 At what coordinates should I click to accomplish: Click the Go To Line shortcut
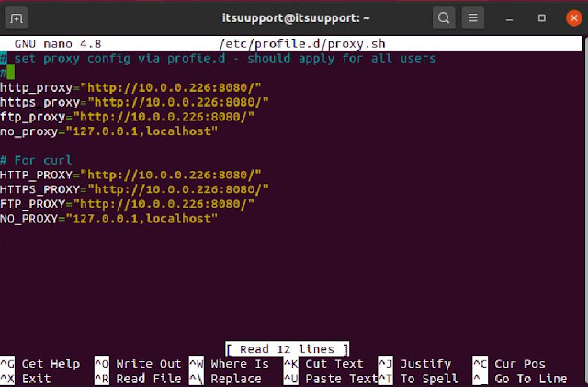click(x=520, y=379)
